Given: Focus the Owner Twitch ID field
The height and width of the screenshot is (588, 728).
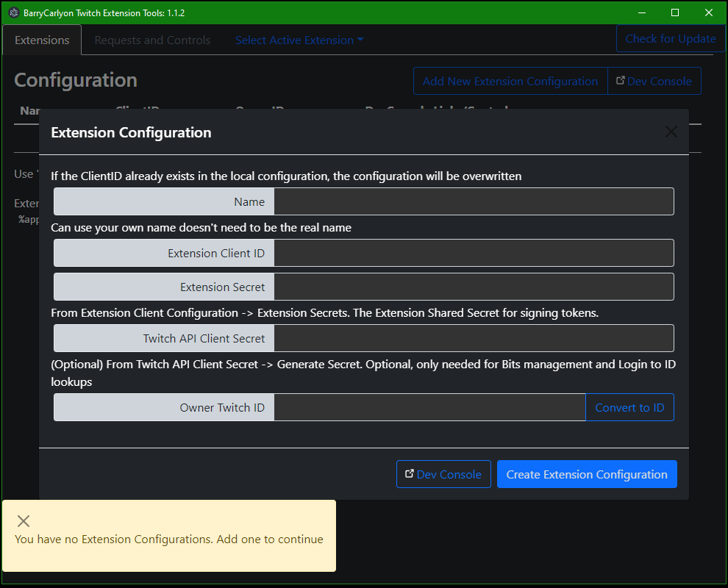Looking at the screenshot, I should (x=430, y=407).
